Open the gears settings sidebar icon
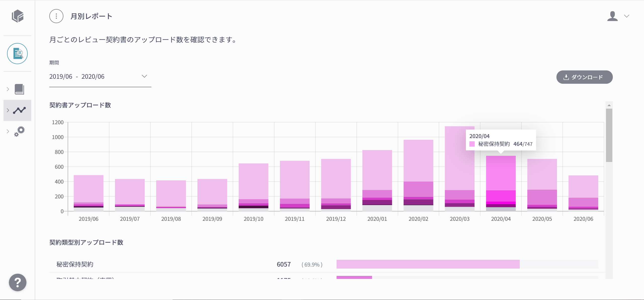The height and width of the screenshot is (300, 644). 19,131
